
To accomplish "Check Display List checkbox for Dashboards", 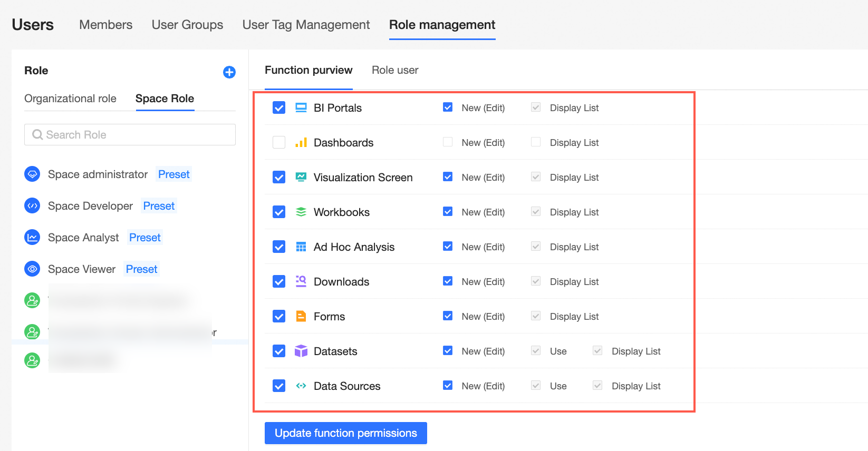I will pyautogui.click(x=536, y=142).
